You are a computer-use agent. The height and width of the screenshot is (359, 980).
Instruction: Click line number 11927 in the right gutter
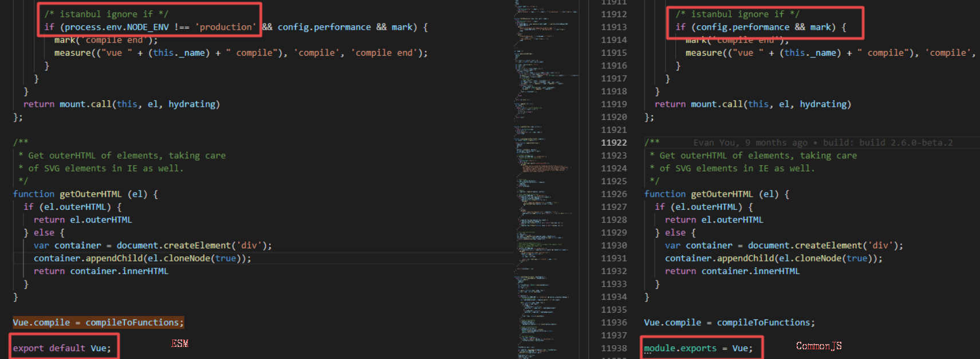click(x=613, y=207)
